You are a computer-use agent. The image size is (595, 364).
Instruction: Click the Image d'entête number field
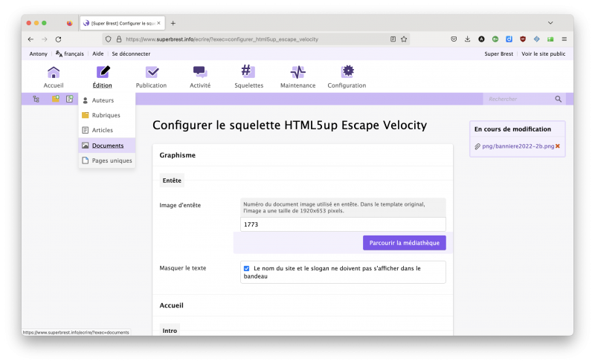pyautogui.click(x=343, y=224)
